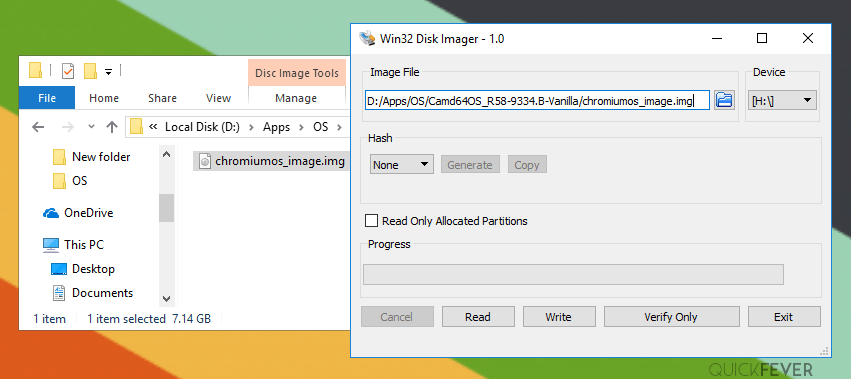Click the new folder quick access icon
The width and height of the screenshot is (851, 379).
[x=90, y=71]
